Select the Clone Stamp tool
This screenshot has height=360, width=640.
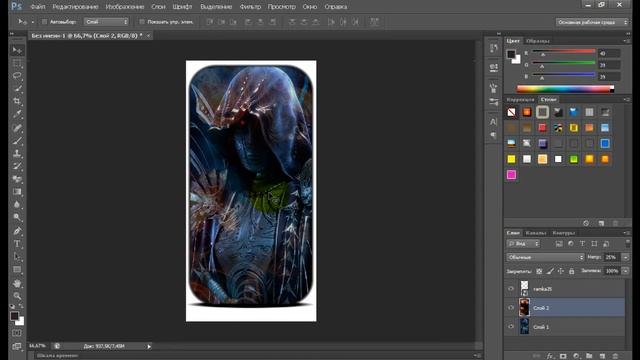[17, 154]
